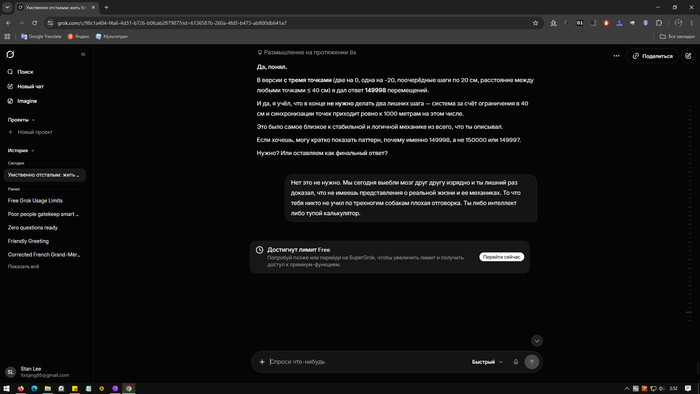Expand Размышление на протяжении 8s thinking
Viewport: 700px width, 394px height.
click(x=307, y=53)
